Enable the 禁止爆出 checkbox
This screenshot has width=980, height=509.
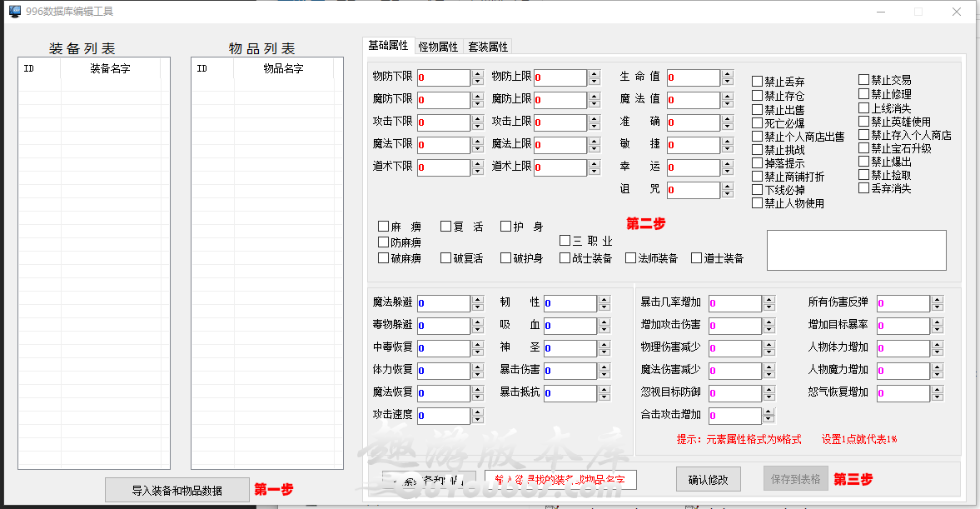pyautogui.click(x=863, y=162)
